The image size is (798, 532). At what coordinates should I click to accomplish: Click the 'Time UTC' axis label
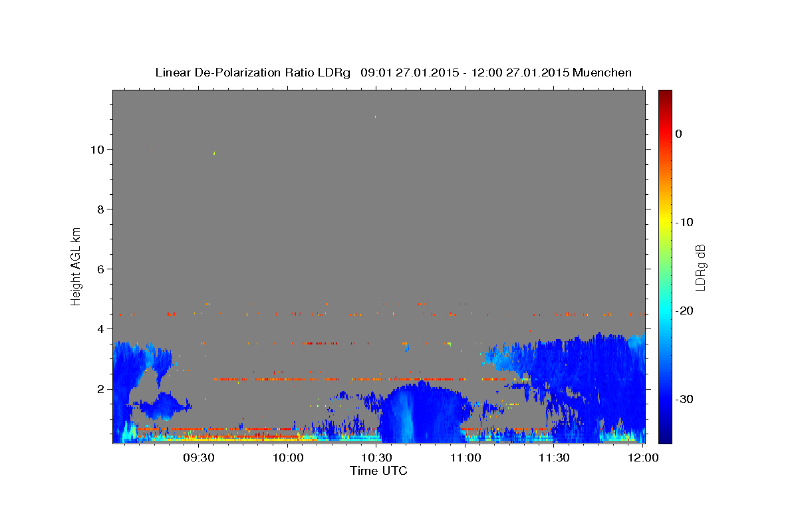(378, 471)
